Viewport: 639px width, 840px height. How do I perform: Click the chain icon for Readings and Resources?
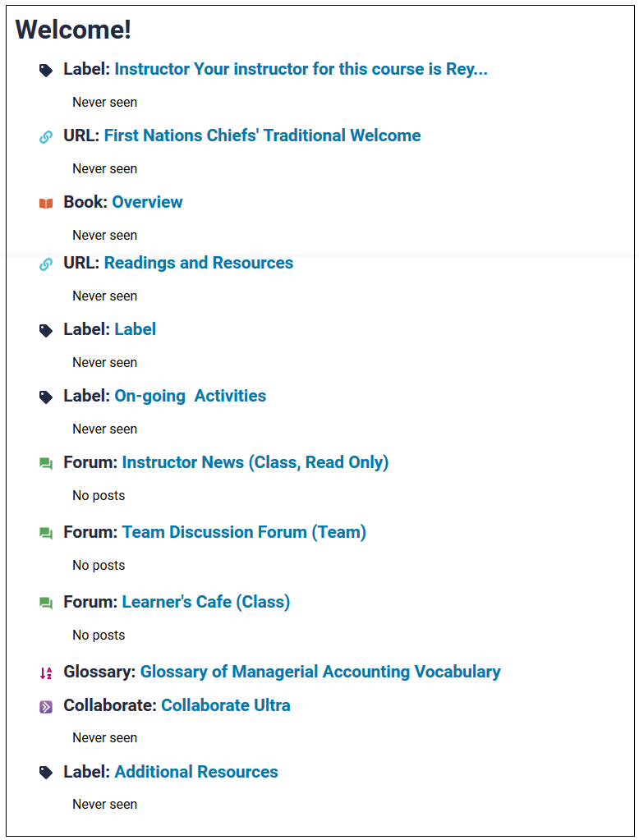coord(46,264)
